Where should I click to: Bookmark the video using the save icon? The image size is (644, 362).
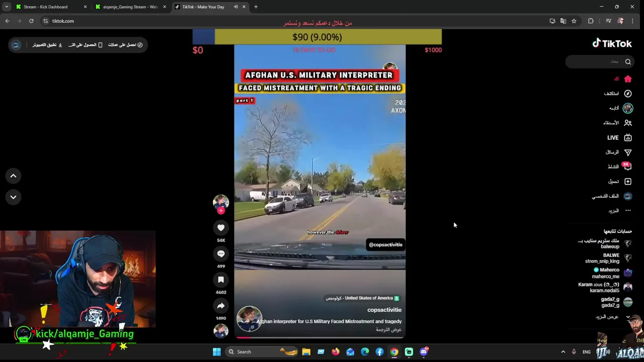[221, 280]
